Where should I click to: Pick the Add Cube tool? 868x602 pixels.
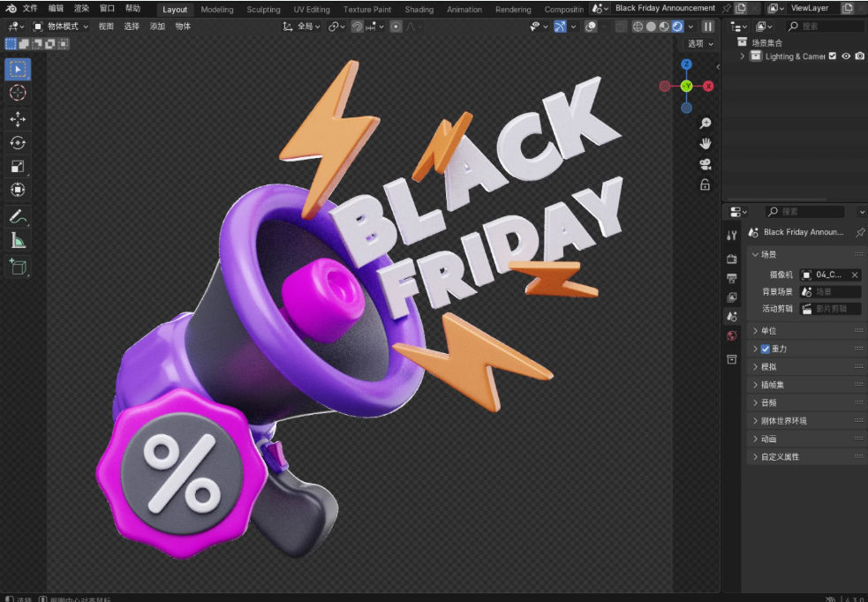(18, 267)
